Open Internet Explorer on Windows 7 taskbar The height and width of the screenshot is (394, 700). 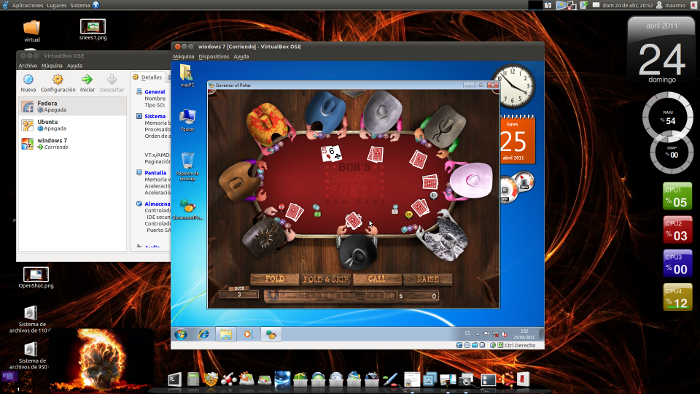click(x=204, y=334)
